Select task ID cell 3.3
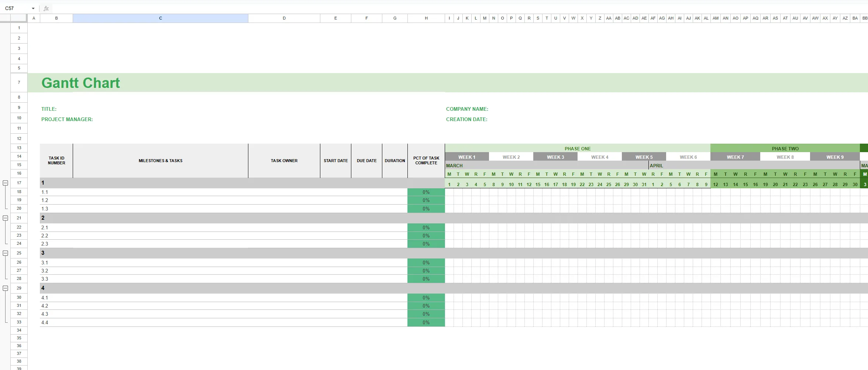This screenshot has width=868, height=370. pyautogui.click(x=56, y=279)
